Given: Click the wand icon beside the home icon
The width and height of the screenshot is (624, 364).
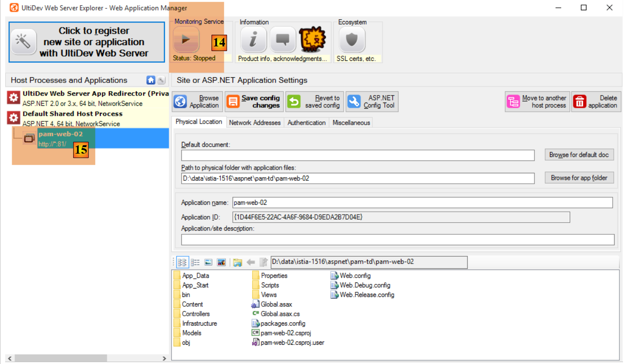Looking at the screenshot, I should 161,80.
